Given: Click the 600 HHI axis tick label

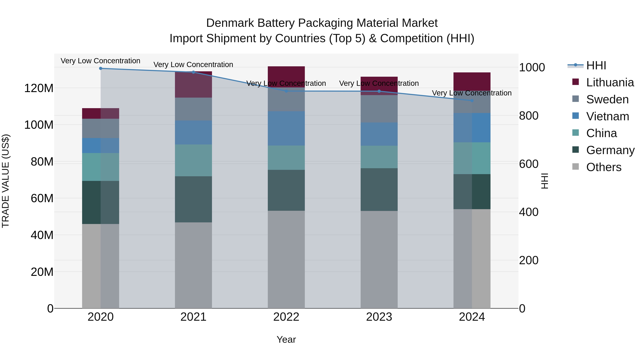Looking at the screenshot, I should 529,164.
